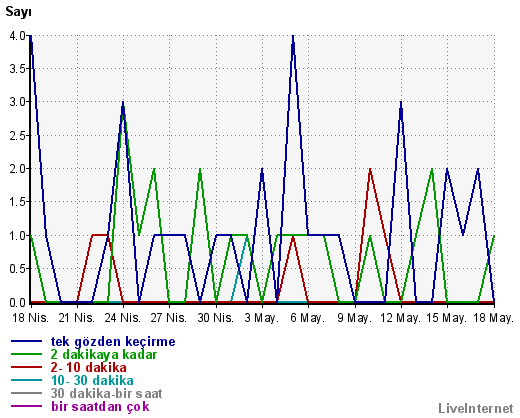Click the purple legend line for bir saatdan çok
This screenshot has width=520, height=418.
26,406
